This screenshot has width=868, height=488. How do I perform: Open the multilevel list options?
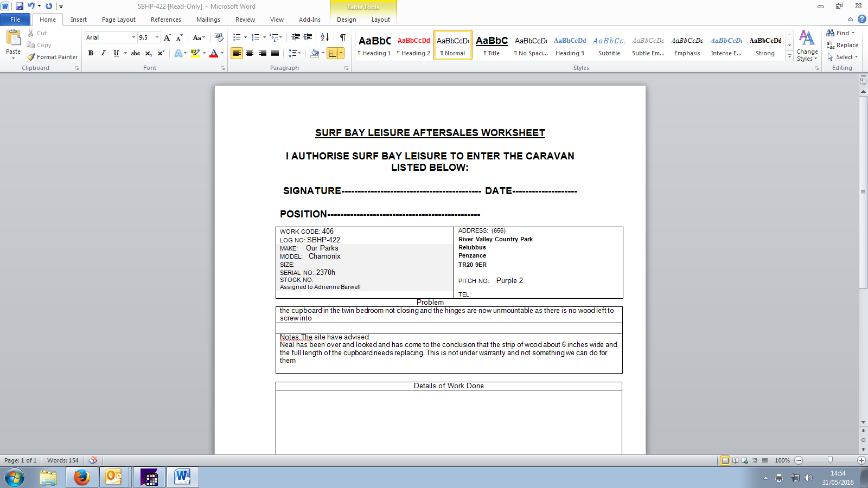coord(276,37)
